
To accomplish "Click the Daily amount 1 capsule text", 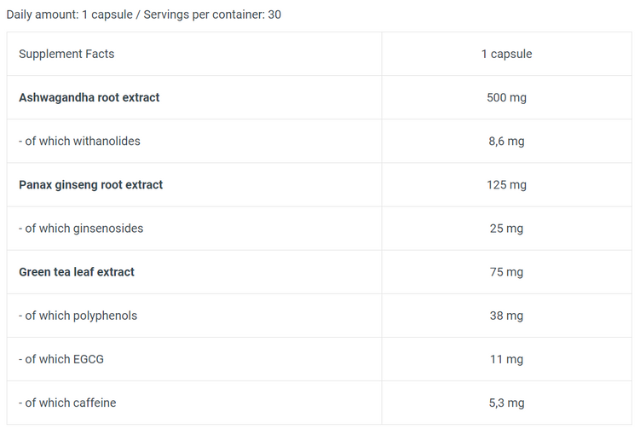I will (68, 16).
